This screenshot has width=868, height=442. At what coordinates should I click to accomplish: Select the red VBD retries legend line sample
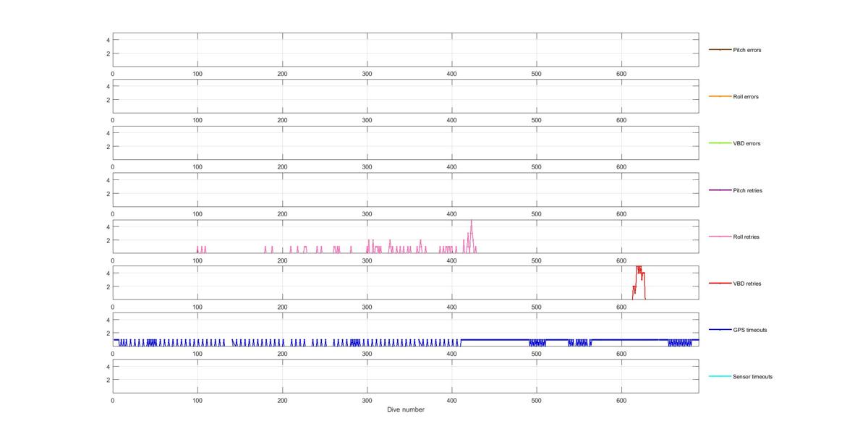coord(720,283)
